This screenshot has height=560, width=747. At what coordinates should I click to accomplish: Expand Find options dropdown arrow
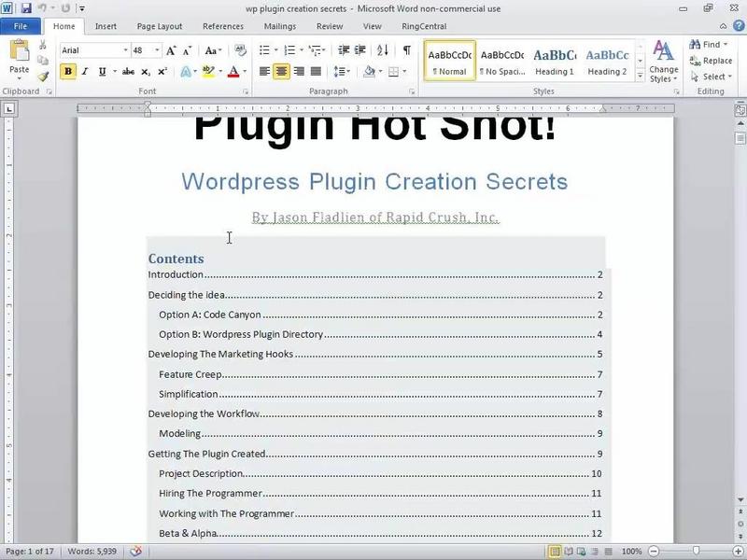point(726,45)
